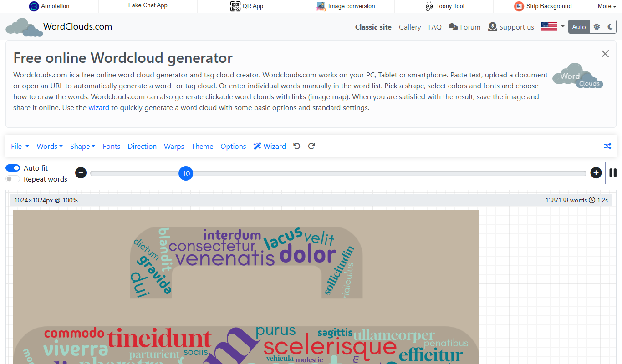Click the word 'commodo' in the cloud
The image size is (622, 364).
(x=74, y=333)
